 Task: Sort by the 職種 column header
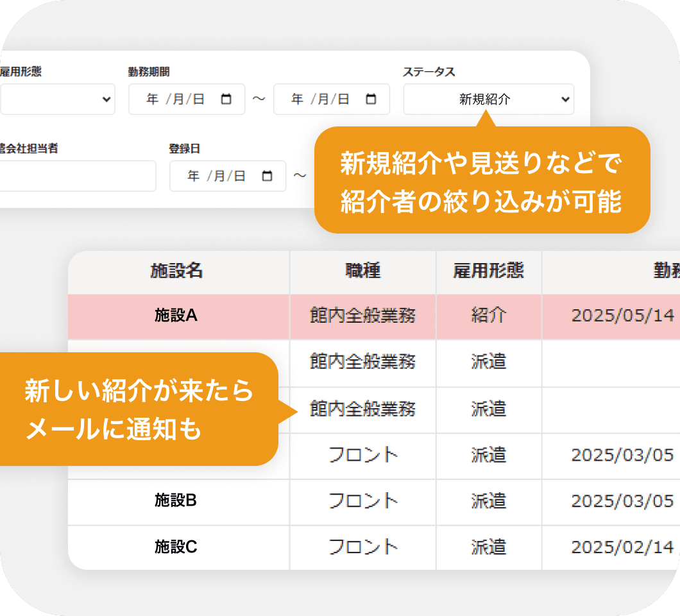(362, 271)
